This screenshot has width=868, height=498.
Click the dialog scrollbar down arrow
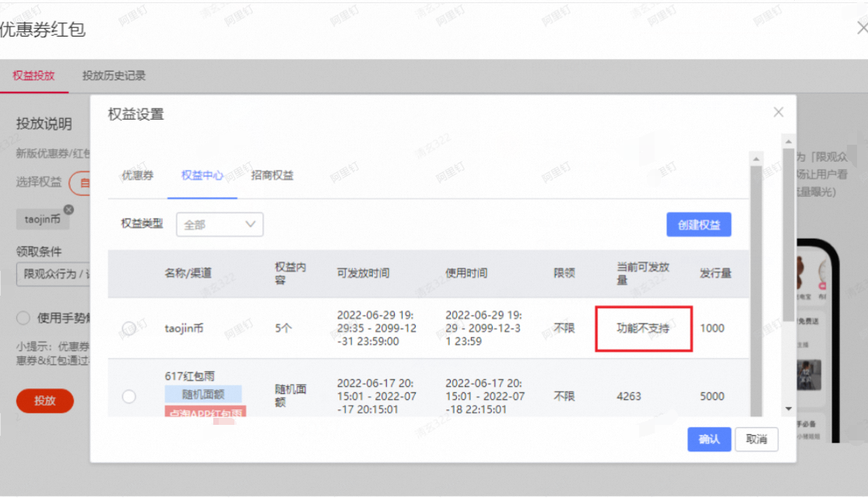click(x=789, y=409)
